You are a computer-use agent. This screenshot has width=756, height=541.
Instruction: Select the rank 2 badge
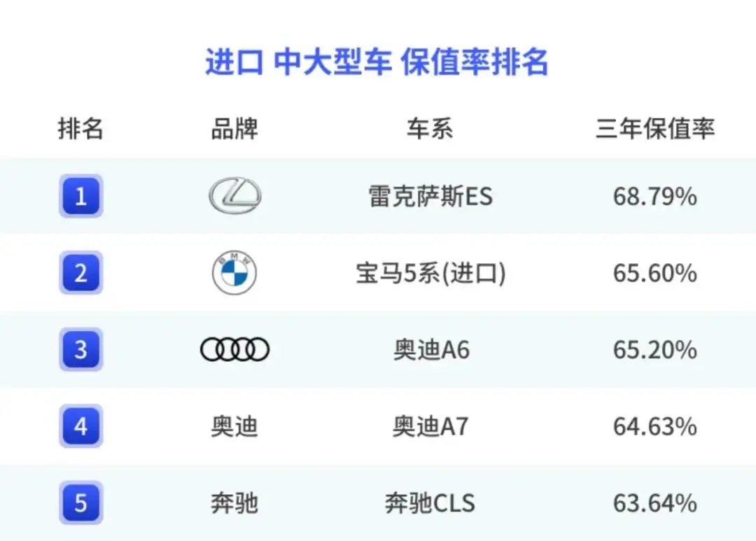tap(81, 272)
